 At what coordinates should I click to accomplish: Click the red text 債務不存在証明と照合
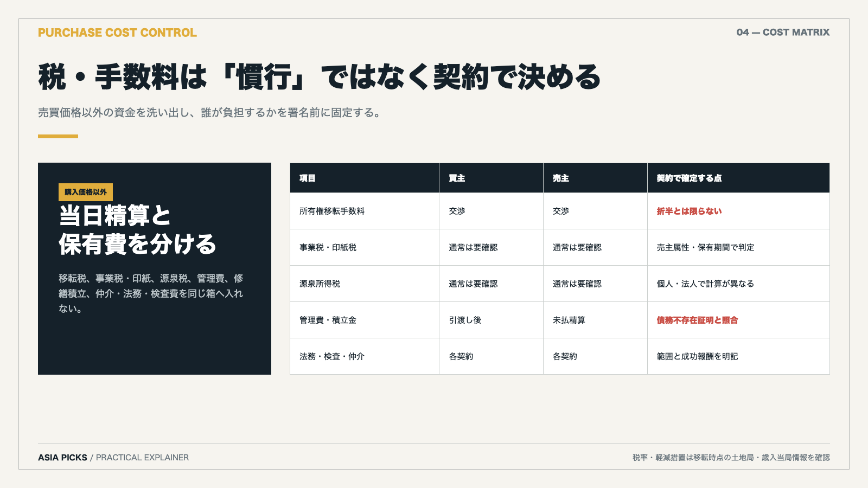tap(697, 320)
